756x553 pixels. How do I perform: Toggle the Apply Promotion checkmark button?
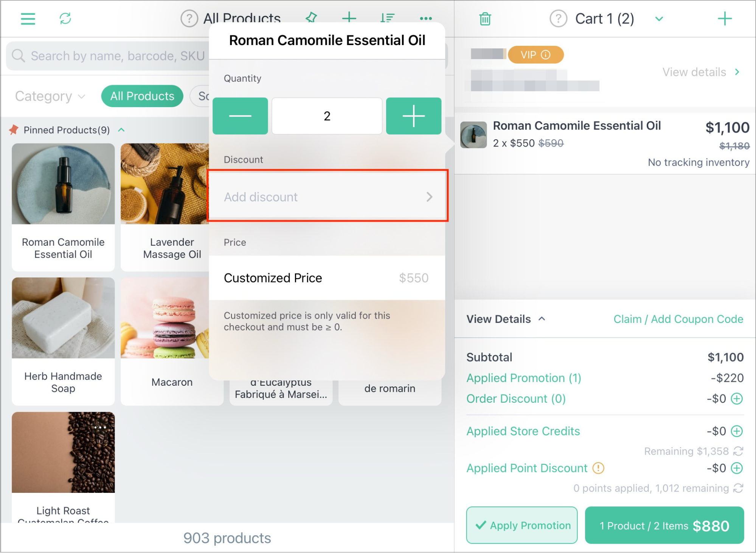point(522,525)
